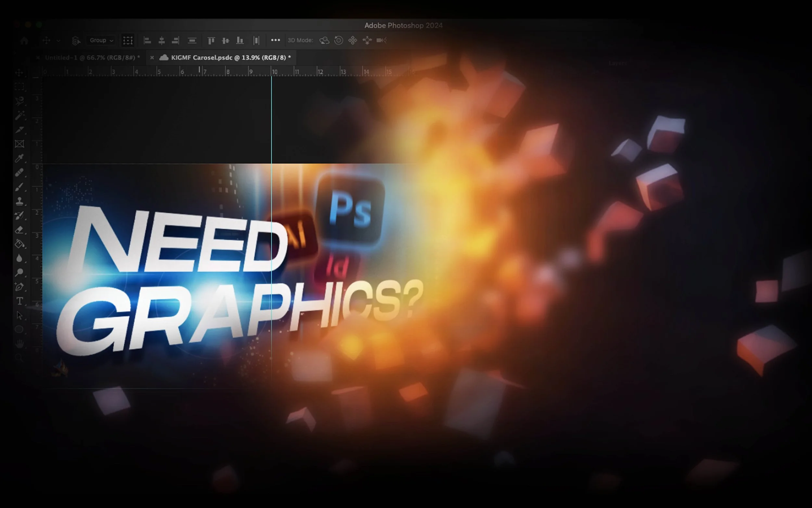Click the Orbit 3D camera icon
Screen dimensions: 812x508
pos(324,40)
